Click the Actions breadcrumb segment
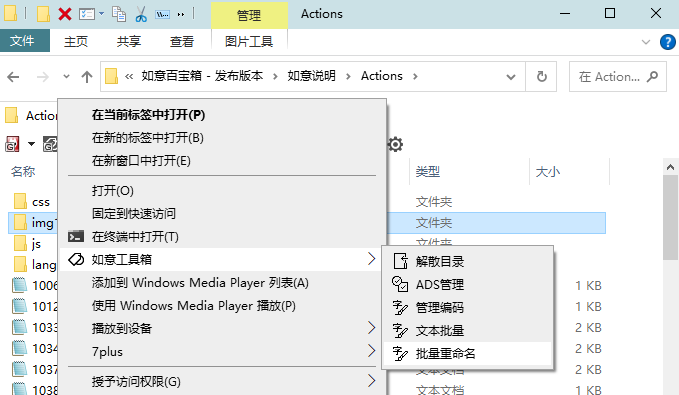This screenshot has width=679, height=395. coord(382,76)
